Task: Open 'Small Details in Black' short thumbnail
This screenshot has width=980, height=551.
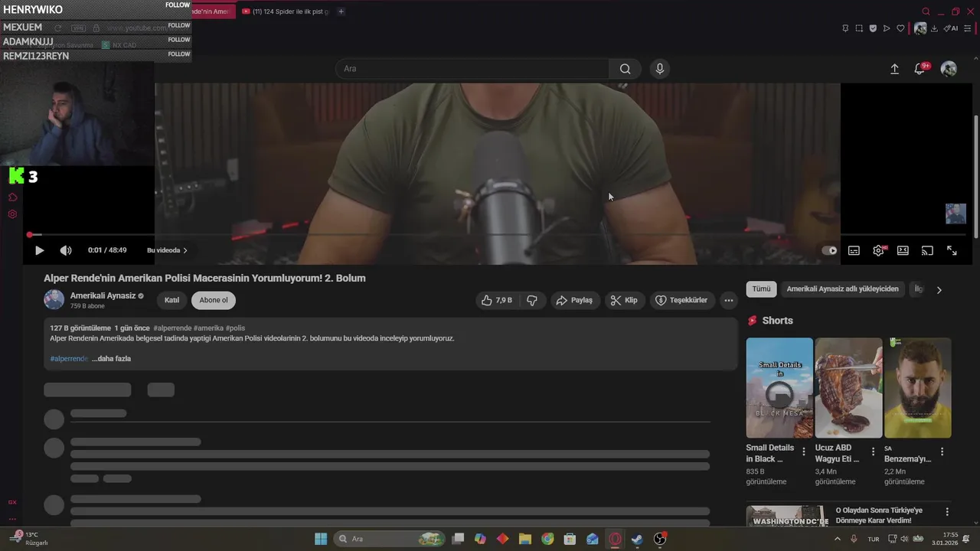Action: pyautogui.click(x=779, y=388)
